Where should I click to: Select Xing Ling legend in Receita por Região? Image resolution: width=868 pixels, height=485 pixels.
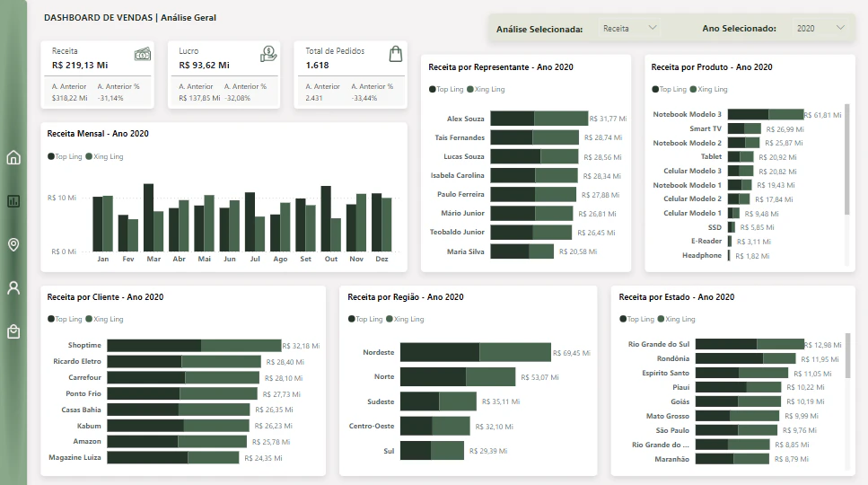[405, 319]
